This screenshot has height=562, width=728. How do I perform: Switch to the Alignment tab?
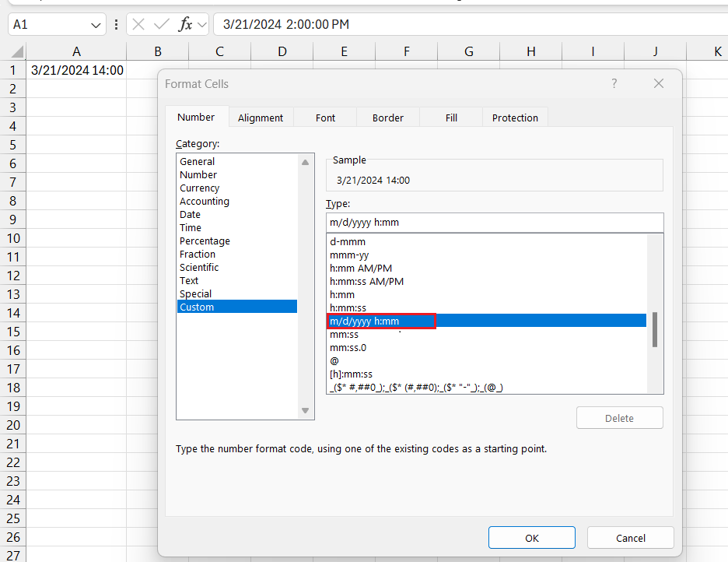[261, 118]
